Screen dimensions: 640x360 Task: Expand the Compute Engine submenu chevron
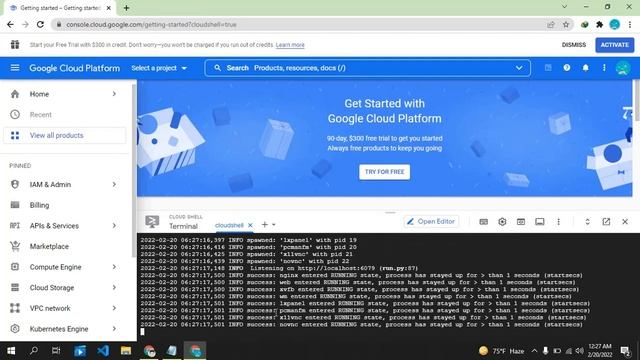pyautogui.click(x=114, y=267)
